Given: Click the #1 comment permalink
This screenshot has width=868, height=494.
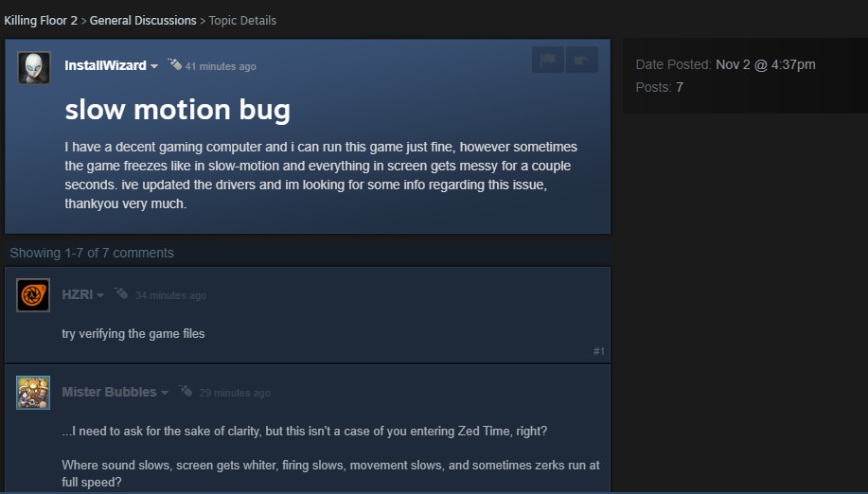Looking at the screenshot, I should 599,351.
